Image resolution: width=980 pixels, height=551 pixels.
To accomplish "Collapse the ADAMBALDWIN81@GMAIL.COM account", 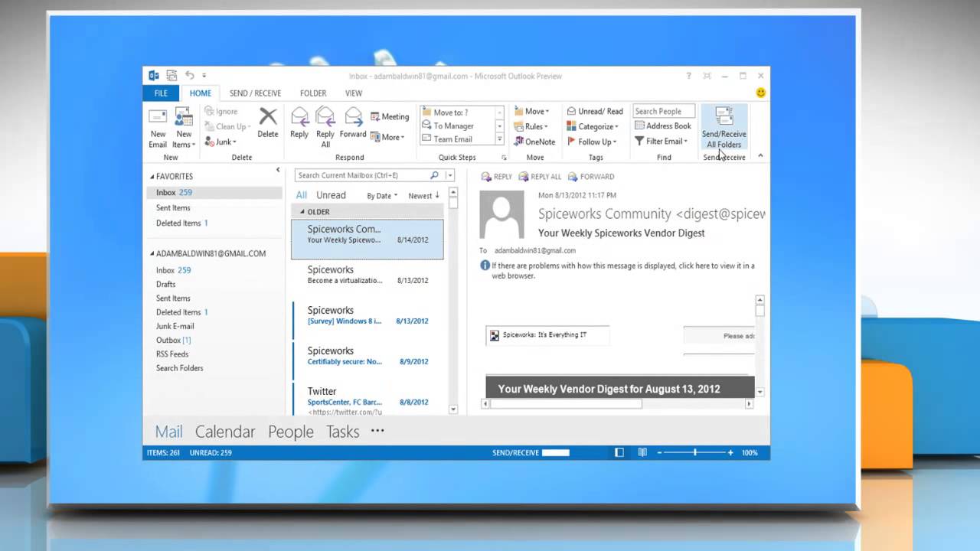I will tap(152, 254).
